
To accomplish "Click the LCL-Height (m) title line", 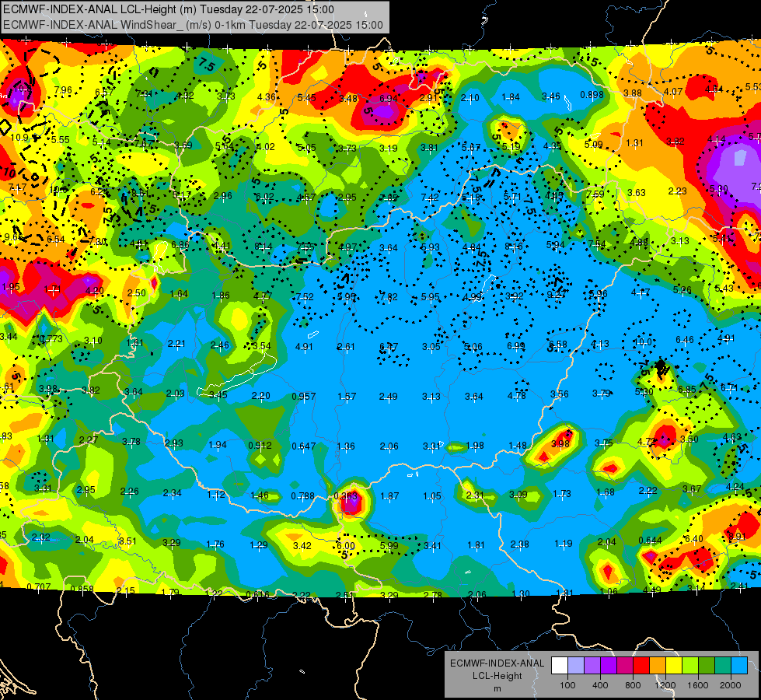I will [169, 9].
